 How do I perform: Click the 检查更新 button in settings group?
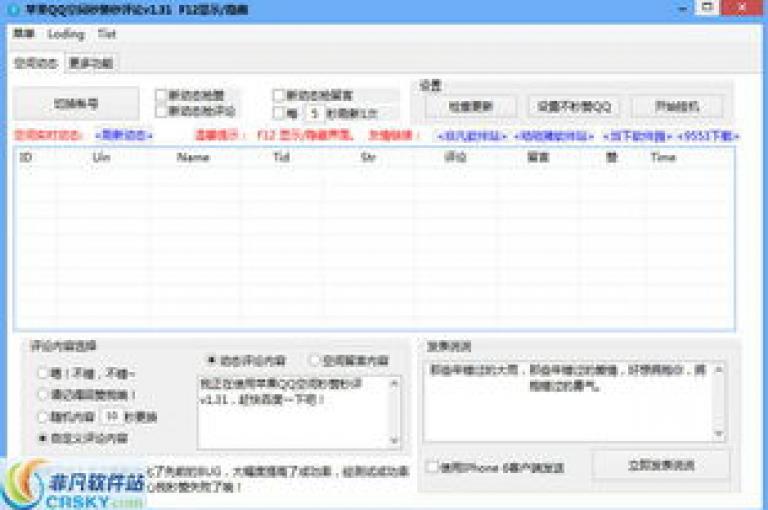coord(471,106)
